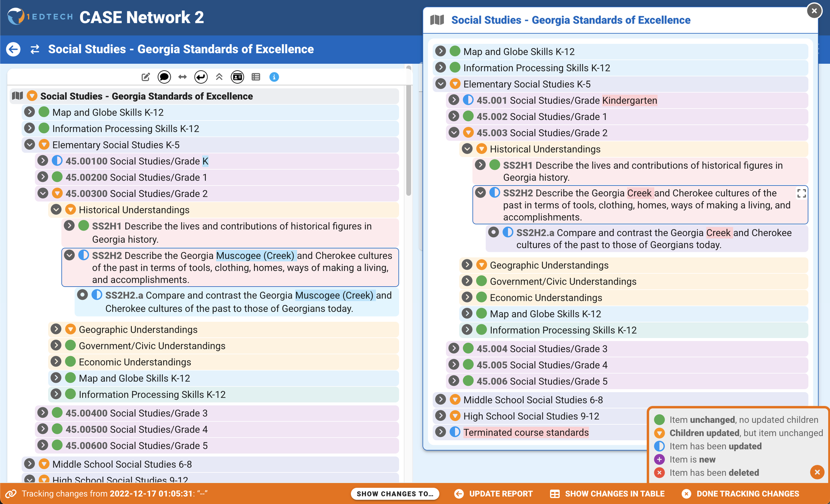Click blue updated status icon on 45.00100 row
The width and height of the screenshot is (830, 504).
pos(57,161)
